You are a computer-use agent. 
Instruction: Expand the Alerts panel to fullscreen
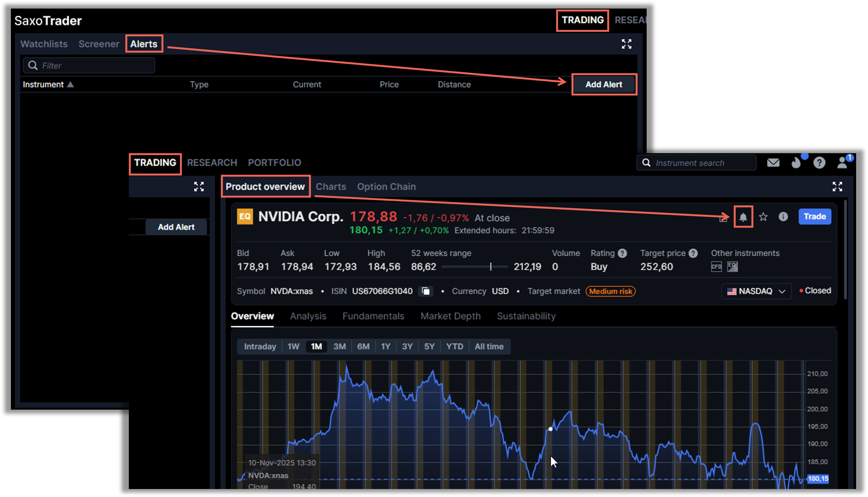(627, 44)
